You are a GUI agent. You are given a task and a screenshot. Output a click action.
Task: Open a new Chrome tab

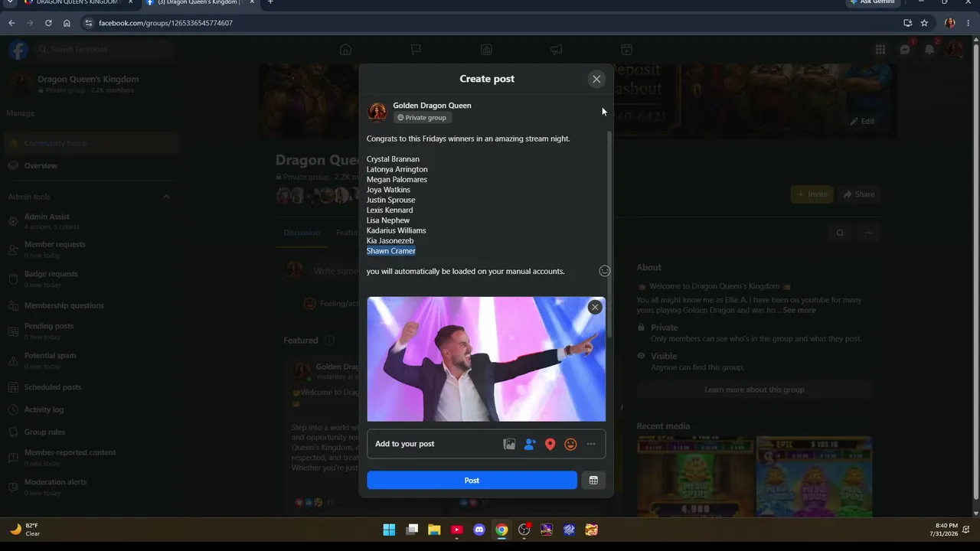pyautogui.click(x=270, y=2)
